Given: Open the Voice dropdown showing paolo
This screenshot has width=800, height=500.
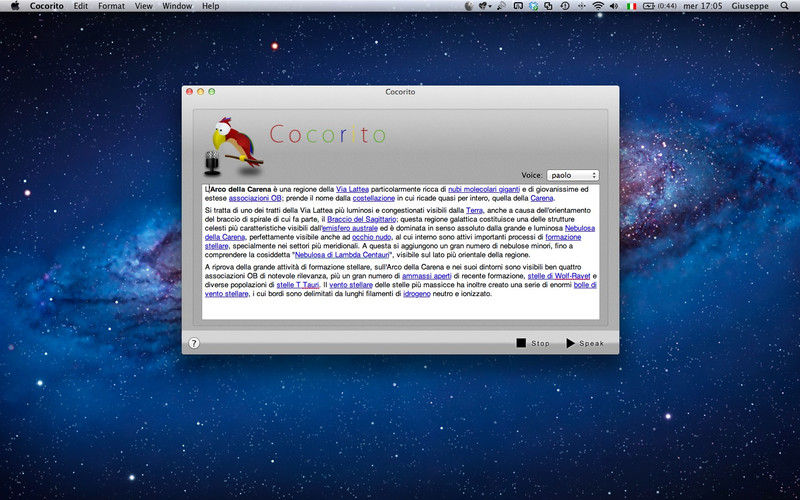Looking at the screenshot, I should [573, 175].
